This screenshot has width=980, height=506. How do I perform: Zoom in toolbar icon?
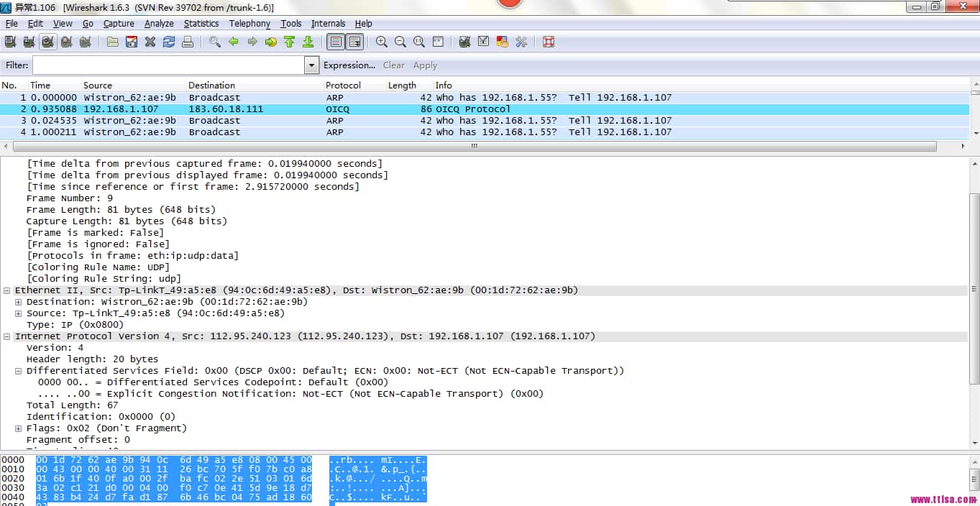tap(382, 42)
